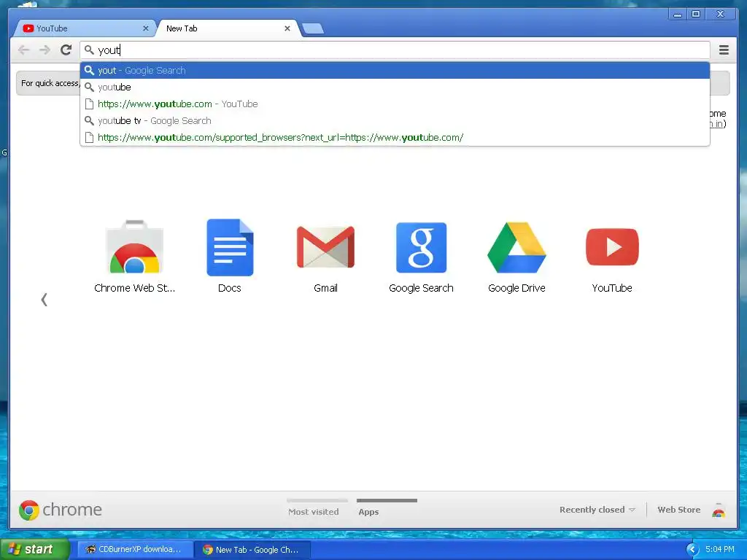
Task: Click New Tab - Google Chrome taskbar item
Action: tap(252, 550)
